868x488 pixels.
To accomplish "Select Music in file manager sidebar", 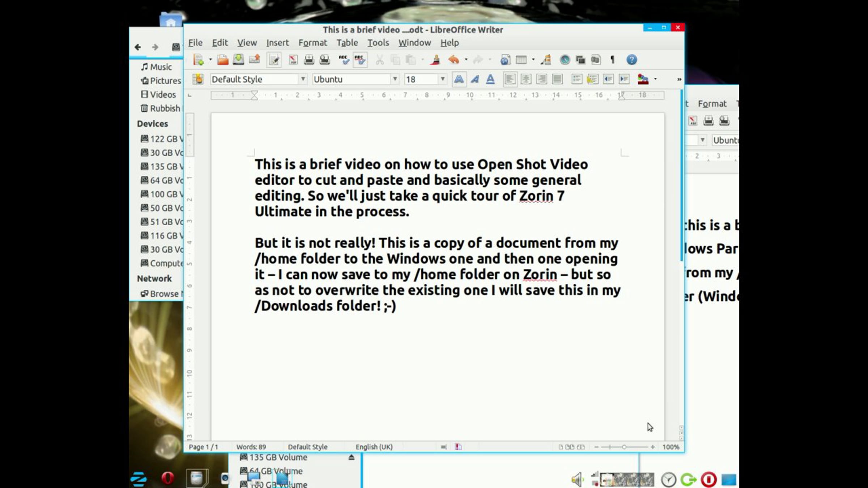I will (157, 67).
